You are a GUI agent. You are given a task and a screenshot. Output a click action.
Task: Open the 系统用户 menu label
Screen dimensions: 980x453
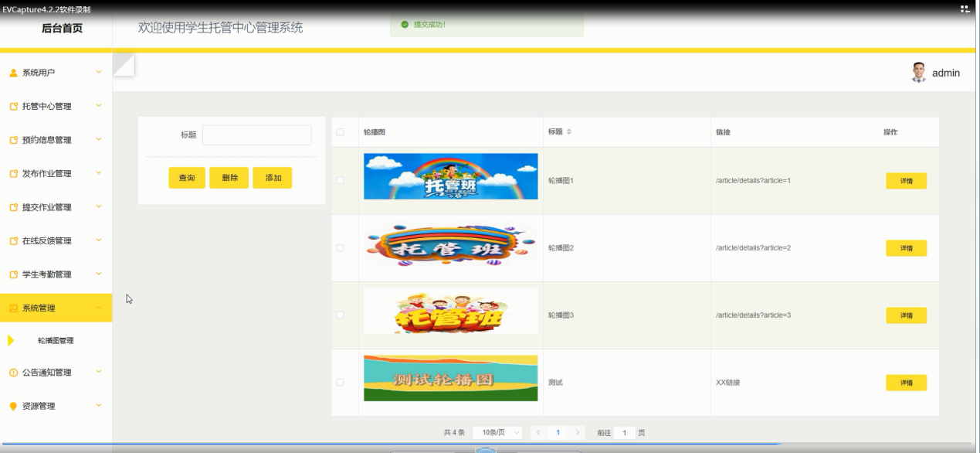point(39,73)
